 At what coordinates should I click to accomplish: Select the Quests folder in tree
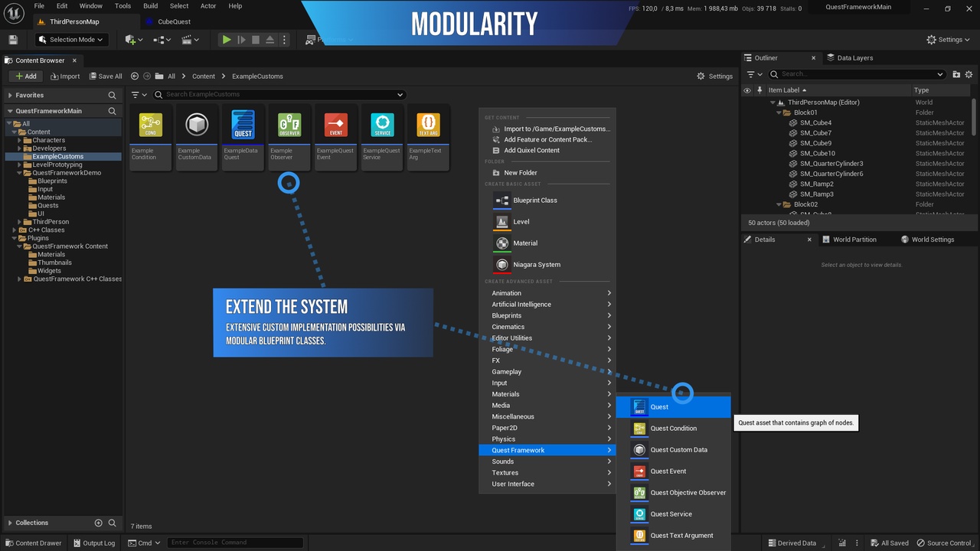point(47,205)
